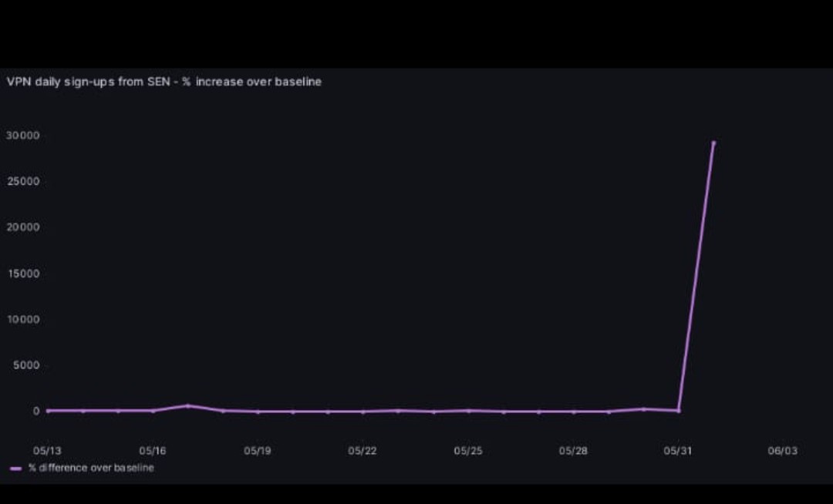Click the 0 value on the y-axis

(x=35, y=411)
